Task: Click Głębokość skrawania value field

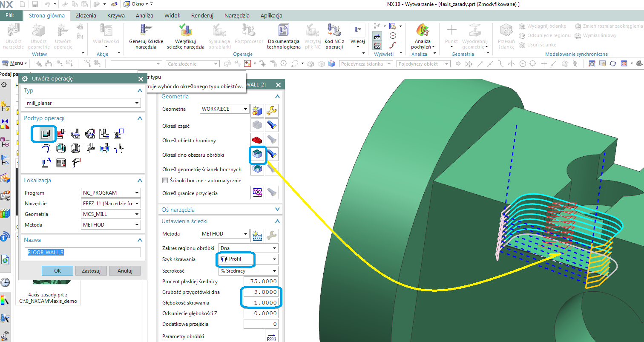Action: coord(261,303)
